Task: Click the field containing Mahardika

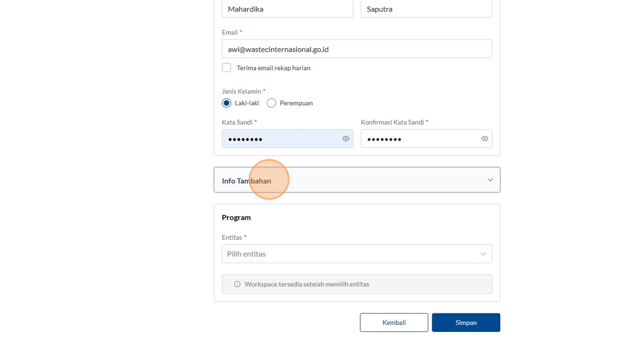Action: pyautogui.click(x=287, y=9)
